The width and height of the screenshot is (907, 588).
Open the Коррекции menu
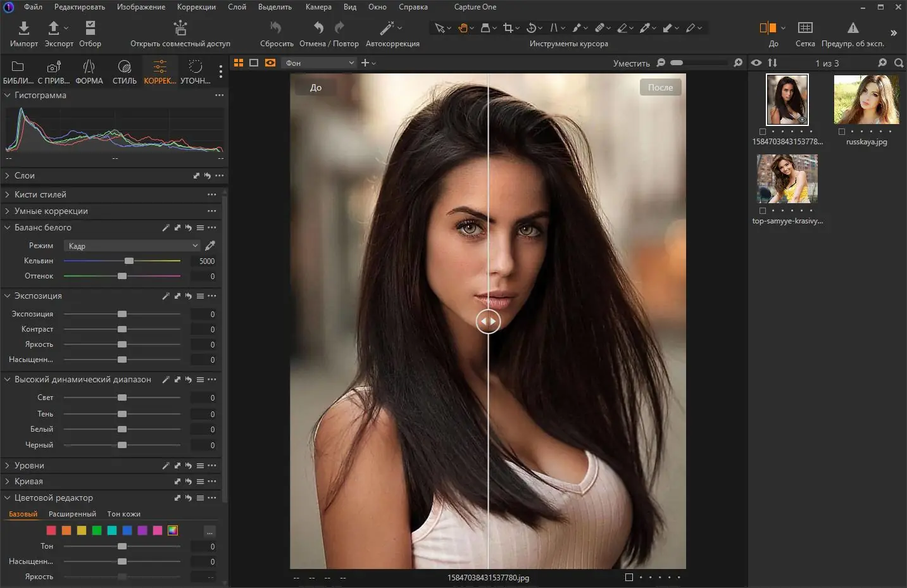tap(196, 7)
